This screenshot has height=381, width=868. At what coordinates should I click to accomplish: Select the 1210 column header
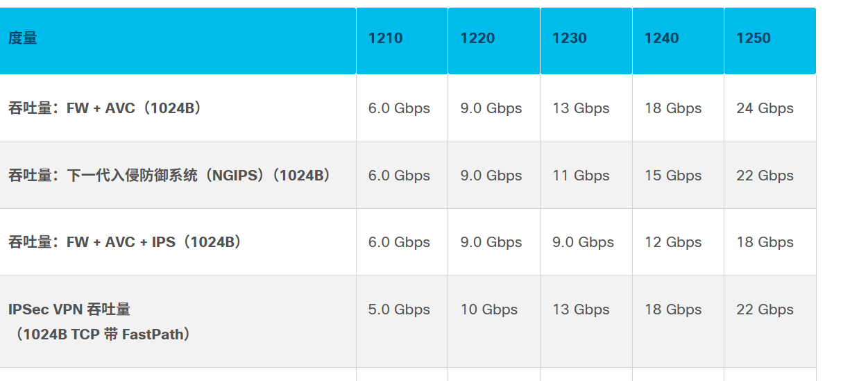point(402,41)
